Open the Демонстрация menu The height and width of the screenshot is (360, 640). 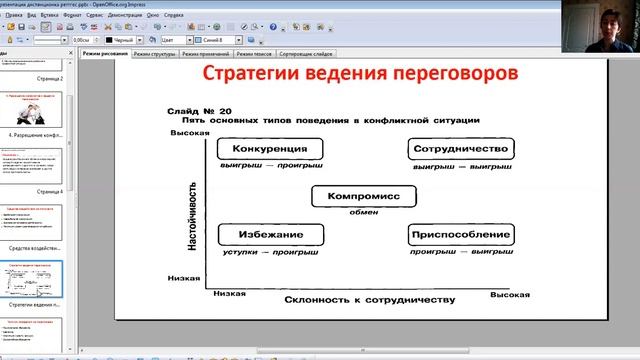[125, 15]
